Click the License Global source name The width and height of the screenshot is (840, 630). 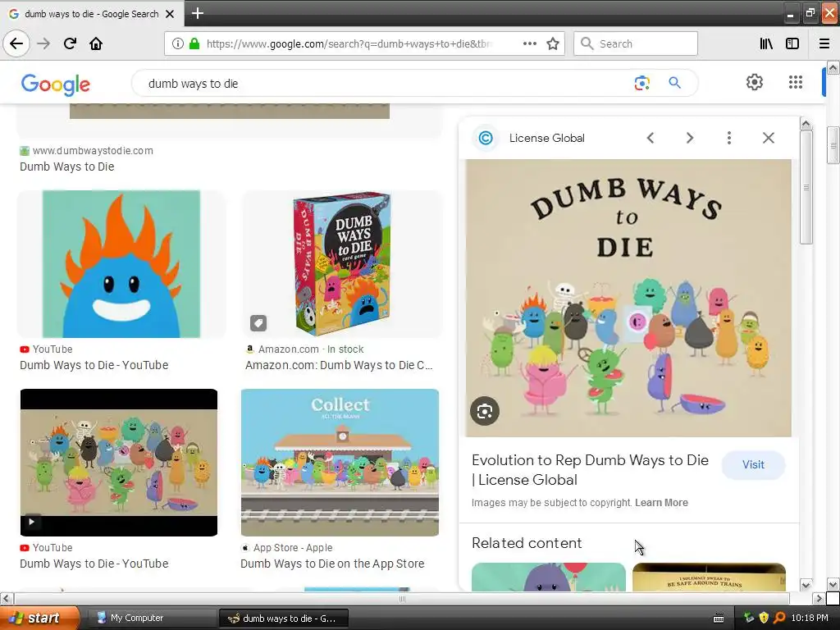tap(546, 138)
